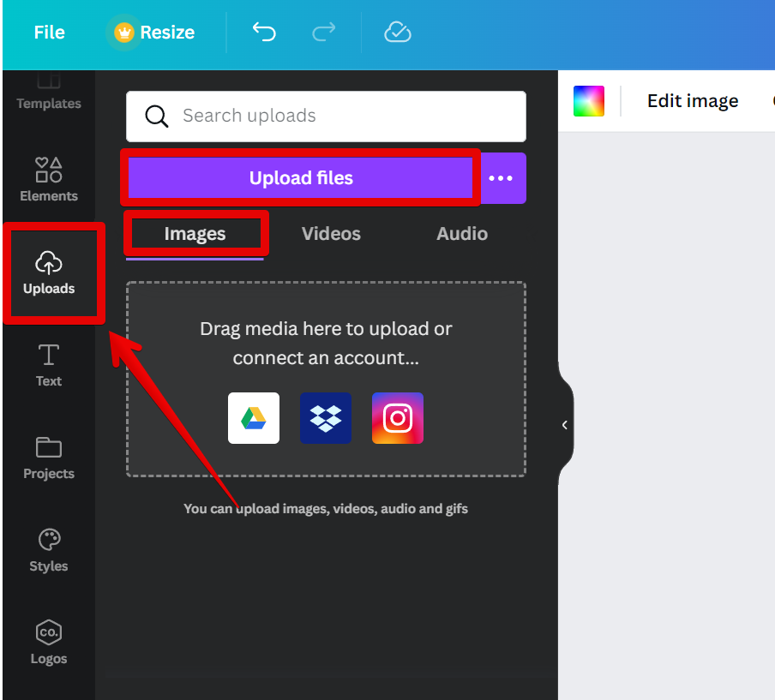
Task: Connect Google Drive account
Action: [x=254, y=418]
